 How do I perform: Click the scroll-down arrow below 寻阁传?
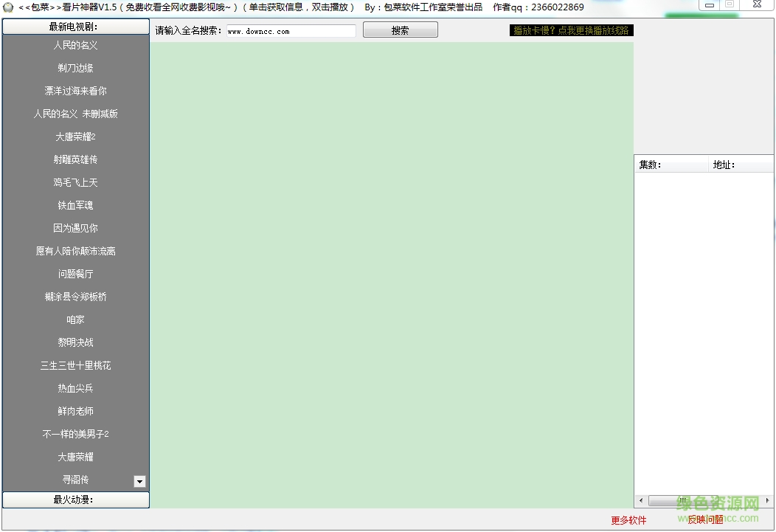point(139,481)
